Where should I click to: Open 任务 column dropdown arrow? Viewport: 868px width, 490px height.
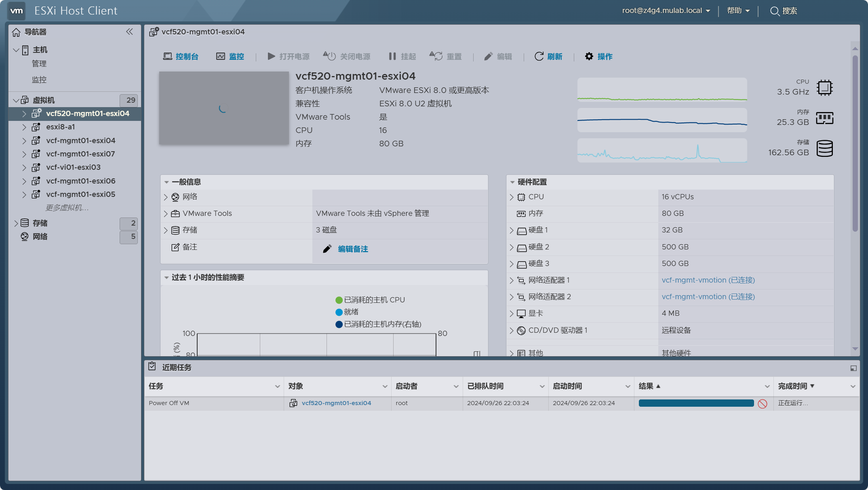278,387
